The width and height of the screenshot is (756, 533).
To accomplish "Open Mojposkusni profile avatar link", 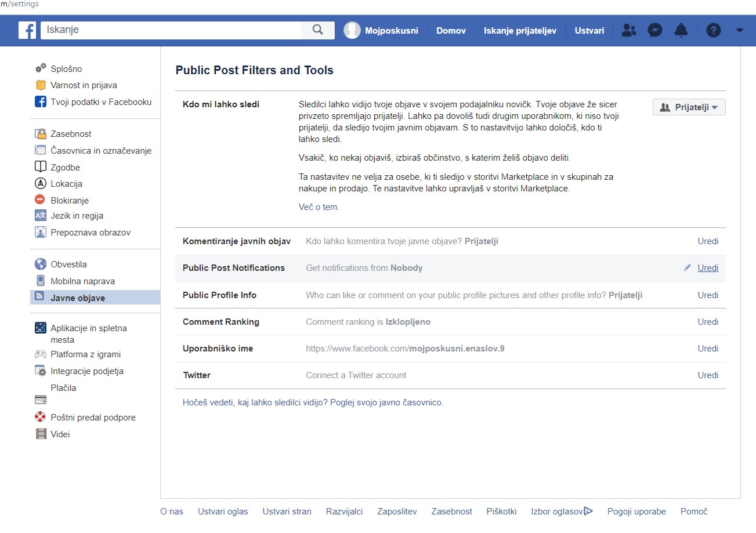I will point(352,31).
